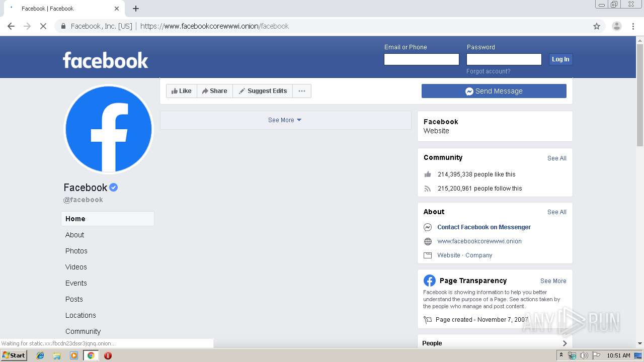Select Locations in the page sidebar
The image size is (644, 362).
point(80,315)
